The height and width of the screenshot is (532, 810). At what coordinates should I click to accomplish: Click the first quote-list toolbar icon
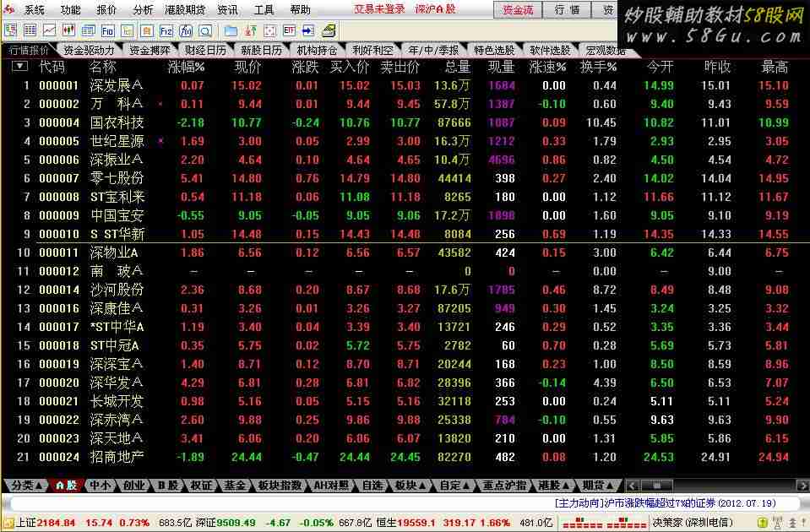(x=10, y=31)
